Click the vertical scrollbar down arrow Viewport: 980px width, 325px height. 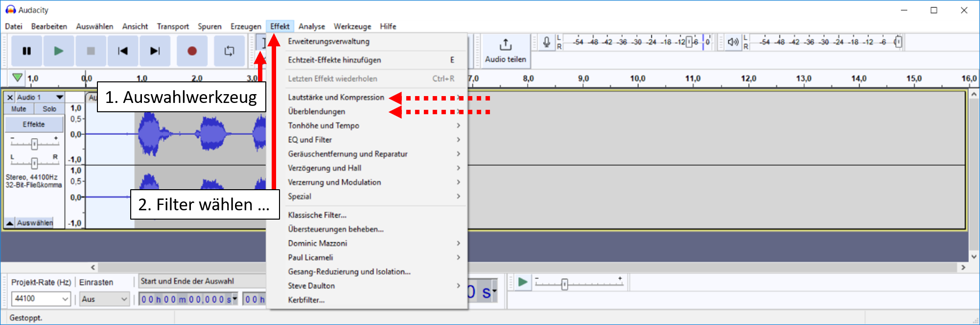point(974,256)
